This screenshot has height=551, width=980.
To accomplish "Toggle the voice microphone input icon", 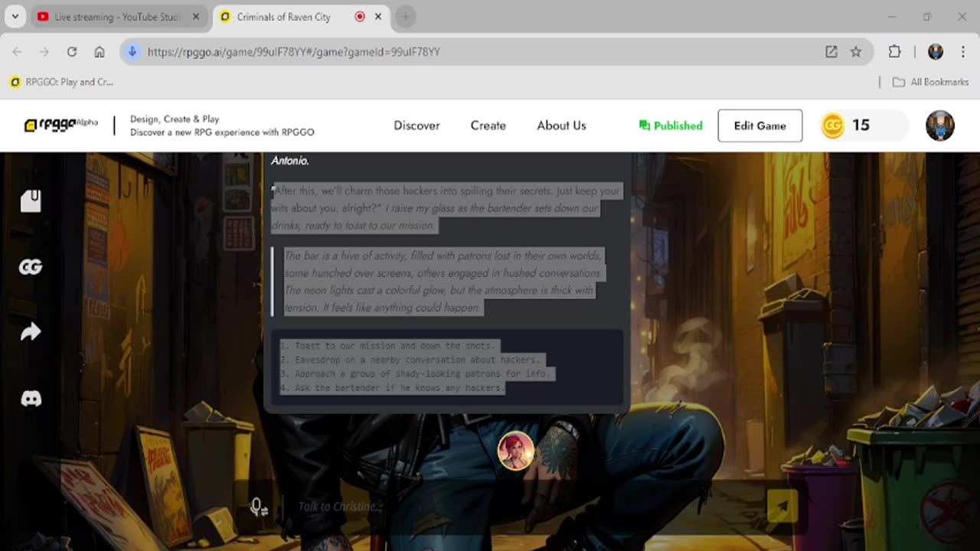I will click(x=259, y=507).
